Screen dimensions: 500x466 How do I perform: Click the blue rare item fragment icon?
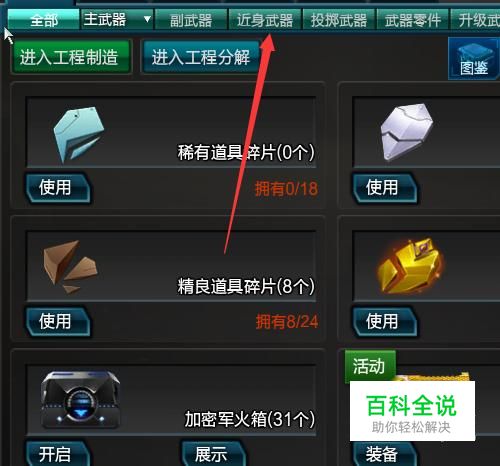tap(79, 134)
